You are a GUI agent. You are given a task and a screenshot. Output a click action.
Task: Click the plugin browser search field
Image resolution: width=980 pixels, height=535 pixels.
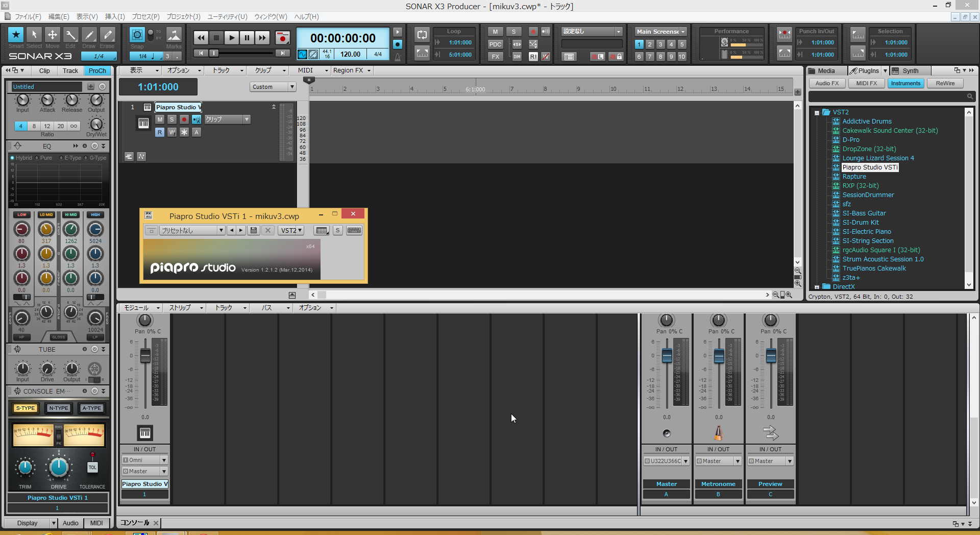point(891,96)
